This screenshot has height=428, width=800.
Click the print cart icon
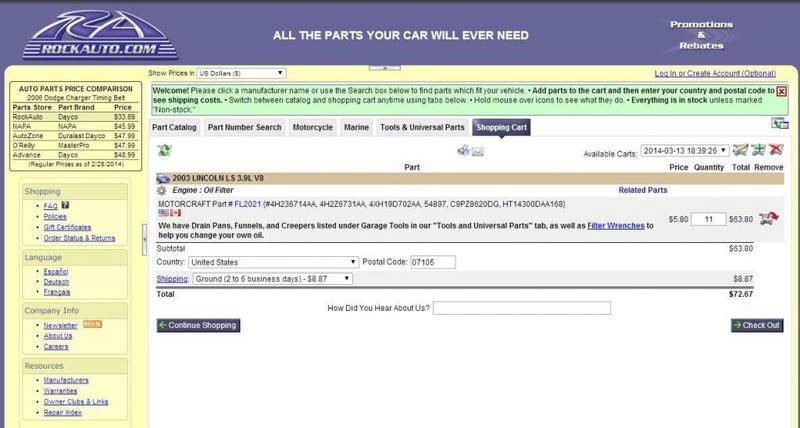tap(463, 151)
